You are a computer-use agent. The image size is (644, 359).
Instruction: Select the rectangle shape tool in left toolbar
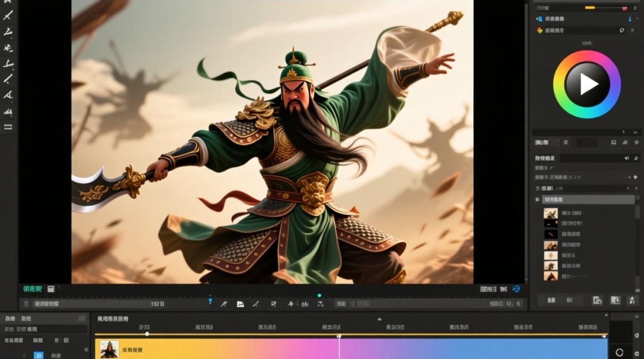coord(8,127)
